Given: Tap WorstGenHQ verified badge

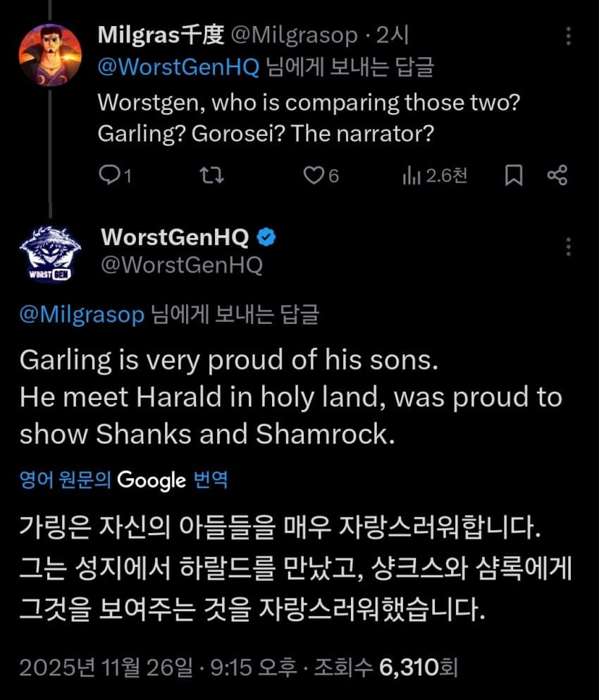Looking at the screenshot, I should tap(266, 238).
